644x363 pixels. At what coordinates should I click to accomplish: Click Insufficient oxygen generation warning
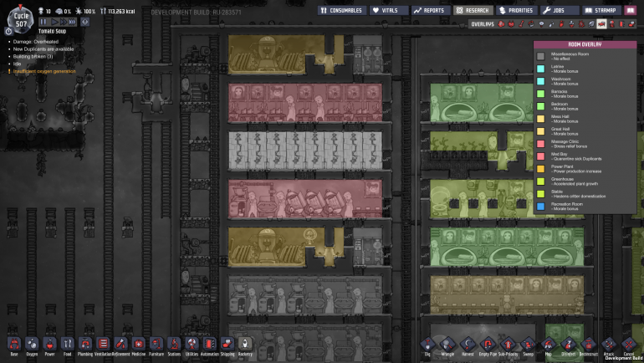click(x=44, y=71)
